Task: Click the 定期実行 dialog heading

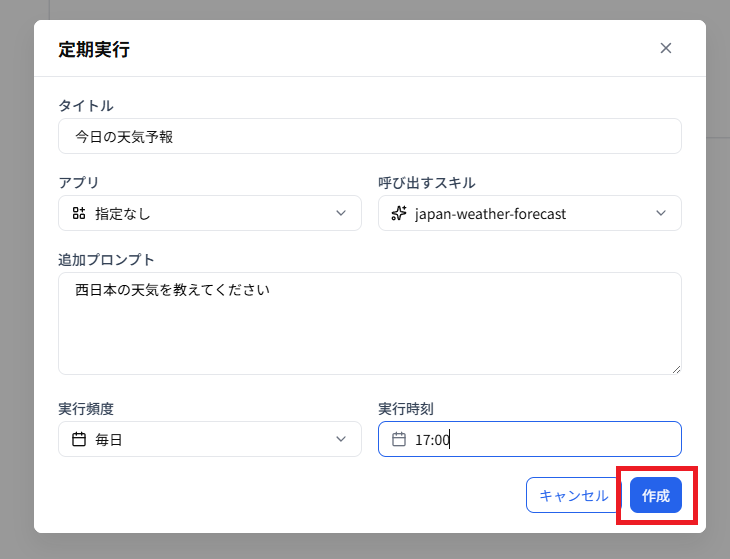Action: coord(94,49)
